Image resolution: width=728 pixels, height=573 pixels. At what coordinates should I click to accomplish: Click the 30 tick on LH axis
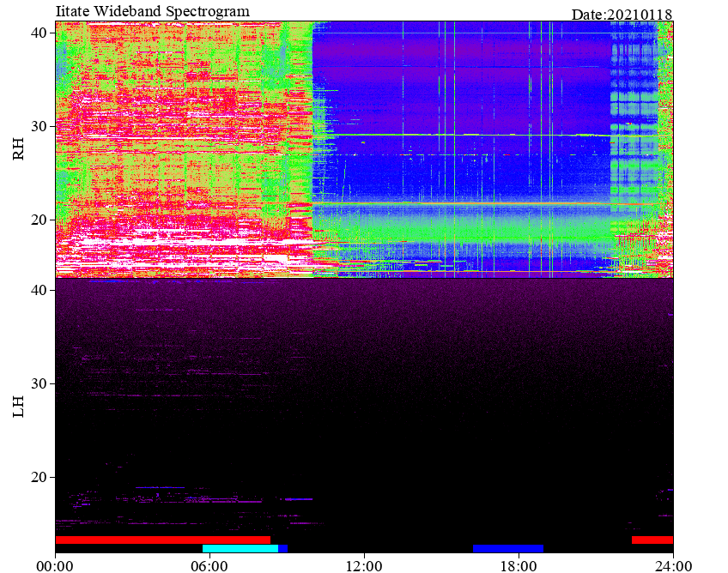39,383
